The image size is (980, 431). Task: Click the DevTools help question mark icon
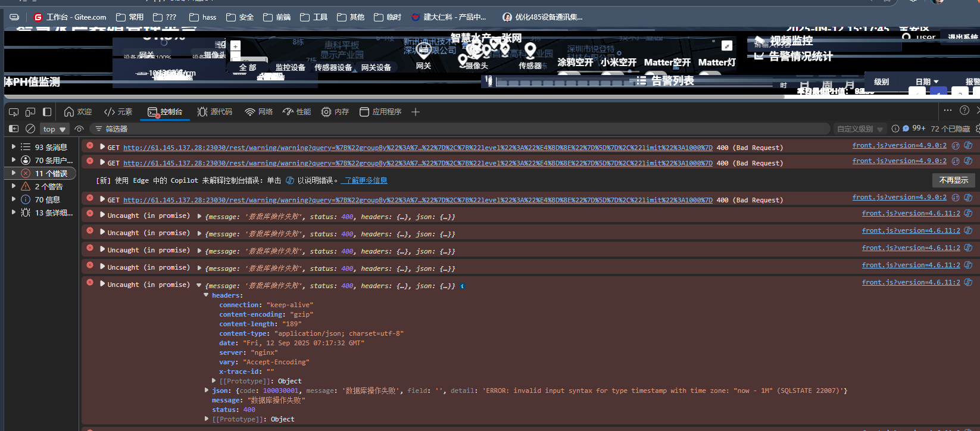[x=965, y=110]
